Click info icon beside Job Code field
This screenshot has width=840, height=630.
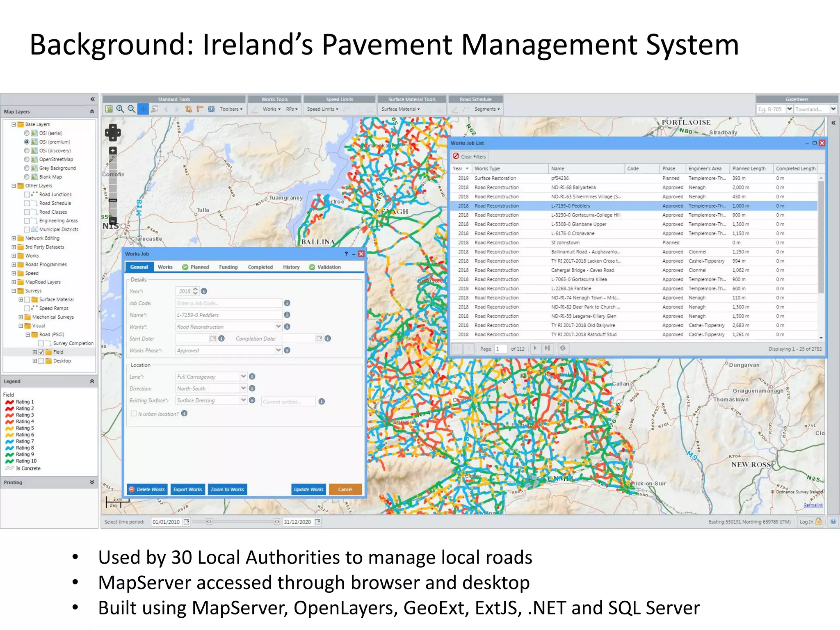287,303
